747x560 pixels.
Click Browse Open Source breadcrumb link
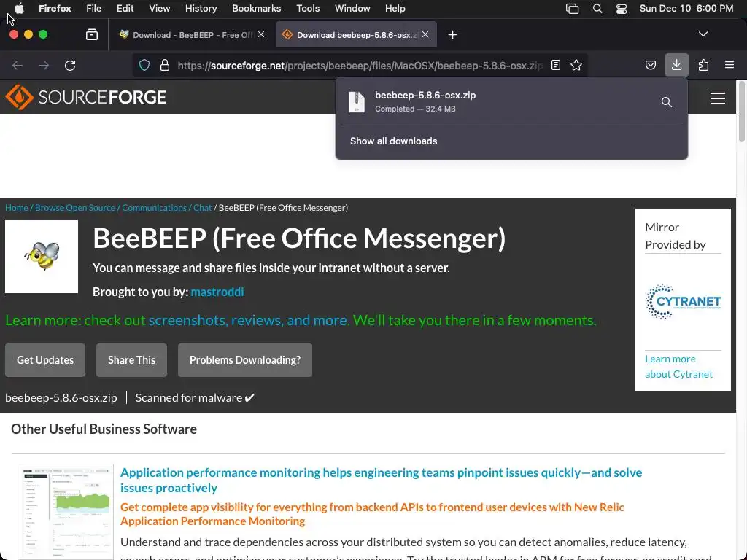click(x=75, y=208)
